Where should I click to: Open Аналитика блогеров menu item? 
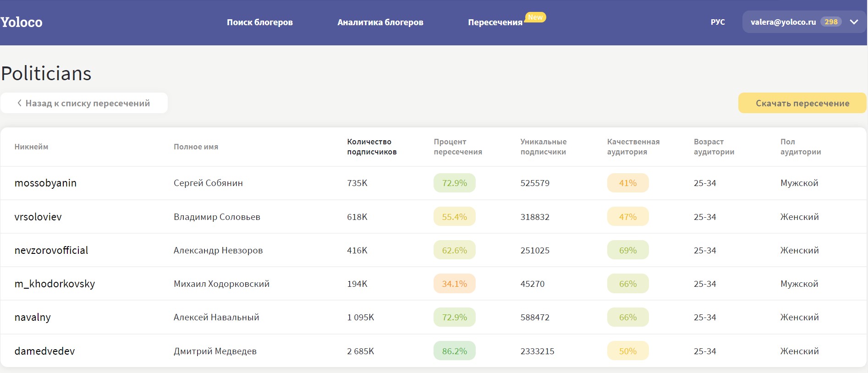tap(380, 22)
